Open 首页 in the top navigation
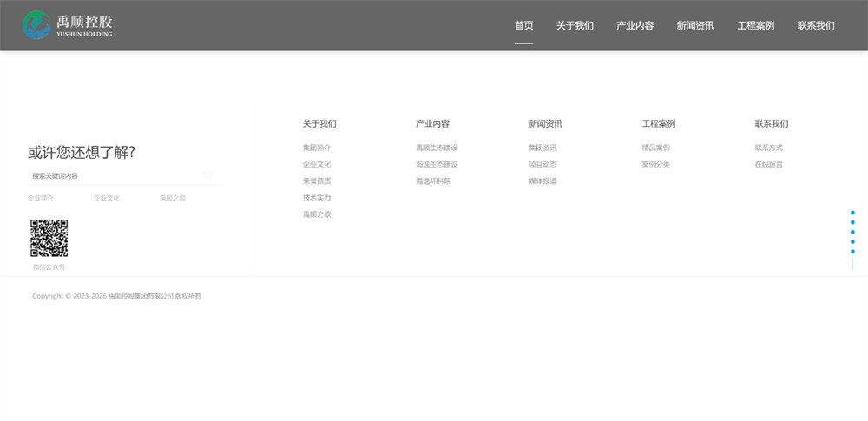This screenshot has height=421, width=868. 523,25
